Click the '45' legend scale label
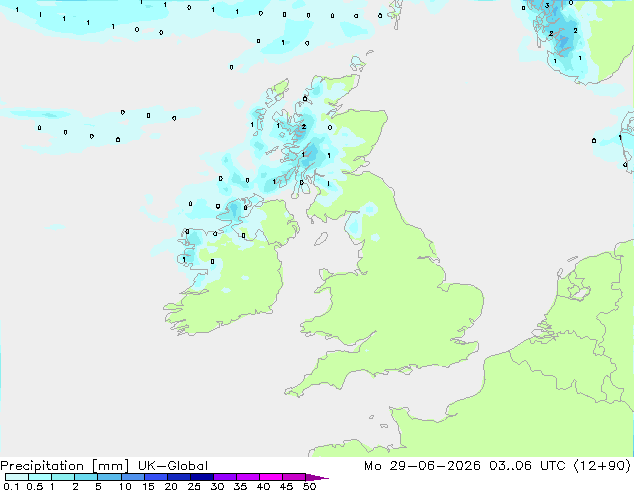 (x=287, y=486)
